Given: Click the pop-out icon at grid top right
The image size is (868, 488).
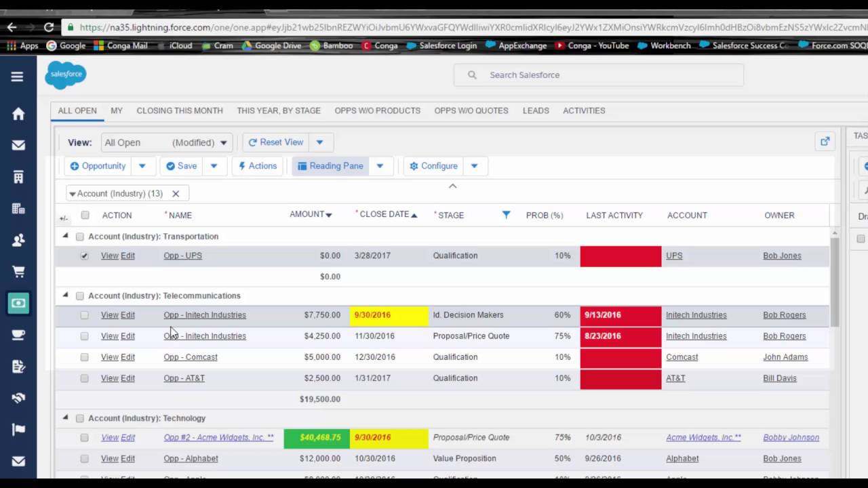Looking at the screenshot, I should click(825, 142).
